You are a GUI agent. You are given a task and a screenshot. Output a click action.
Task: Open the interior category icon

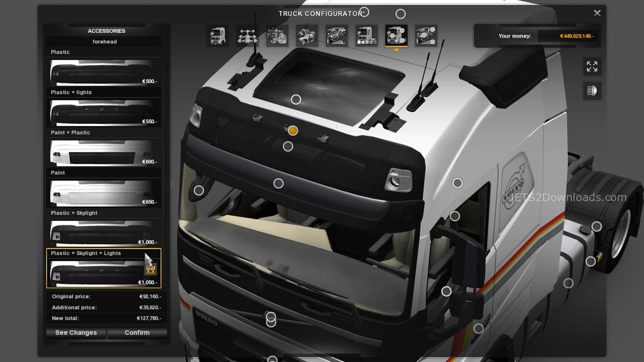[x=337, y=36]
